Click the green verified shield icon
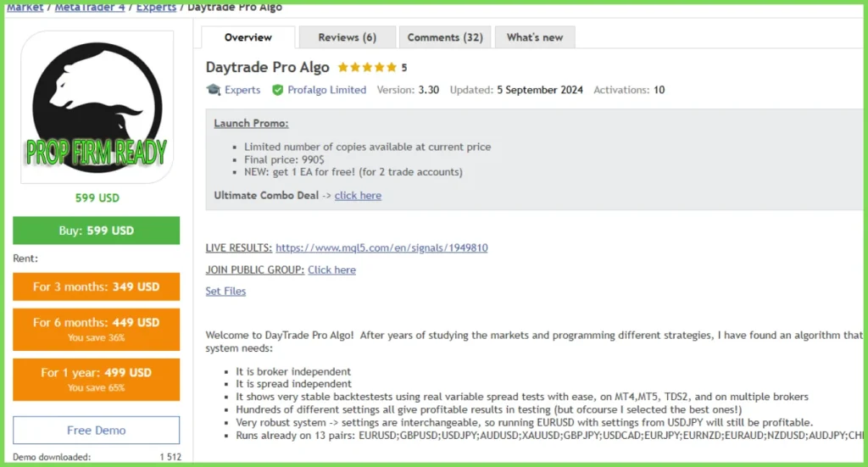The image size is (868, 467). [278, 90]
